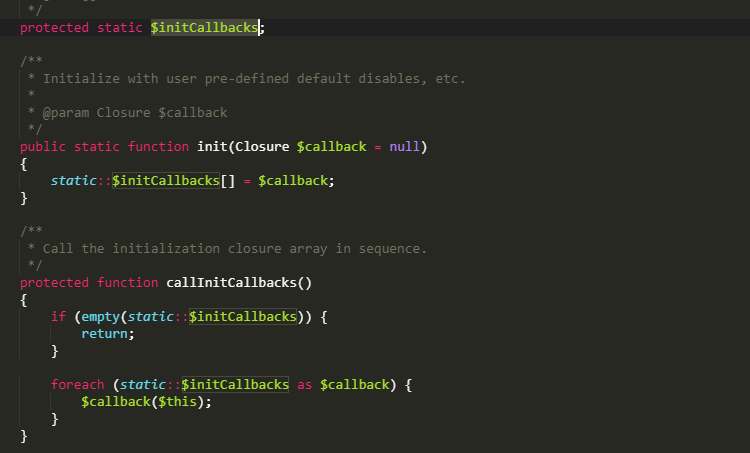This screenshot has height=453, width=750.
Task: Click the 'empty' call in the if statement
Action: (100, 317)
